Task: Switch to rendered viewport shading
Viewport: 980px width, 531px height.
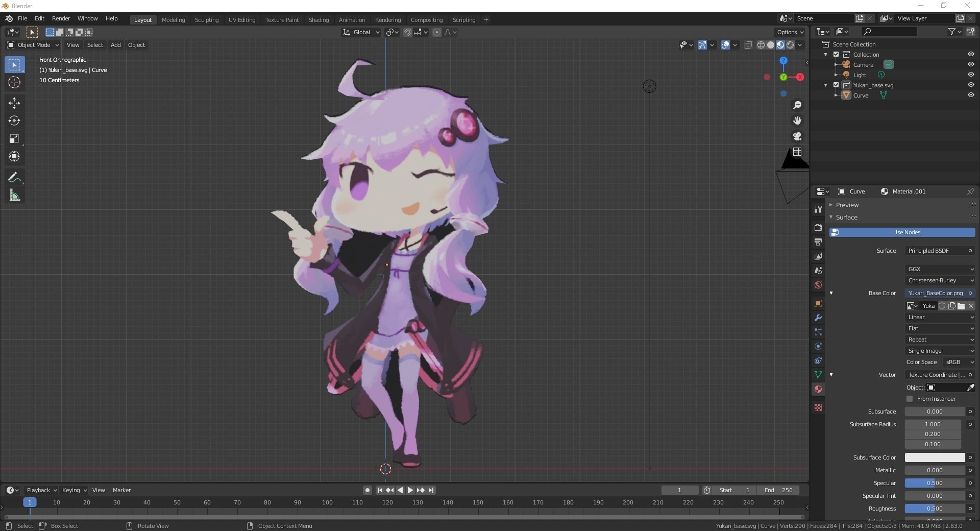Action: pos(790,45)
